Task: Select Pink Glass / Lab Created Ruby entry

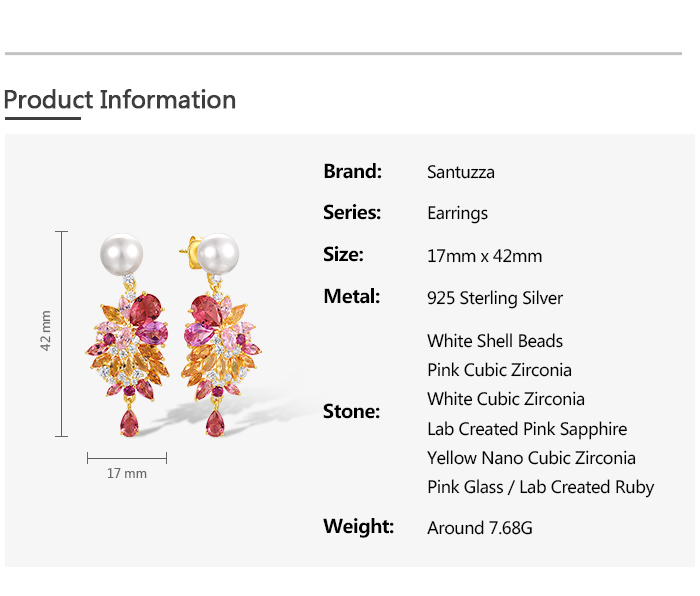Action: tap(540, 487)
